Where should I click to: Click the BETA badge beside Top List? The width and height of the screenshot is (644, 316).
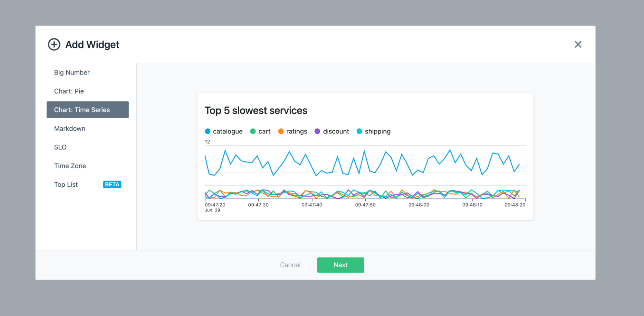(112, 185)
